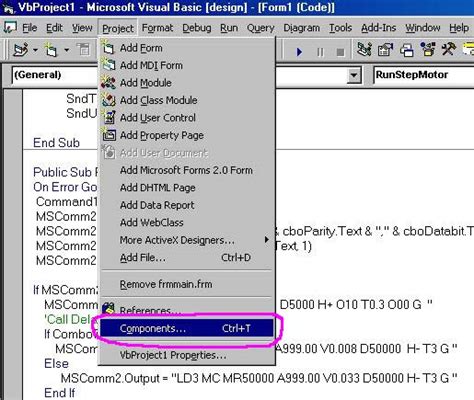Click the Add Form menu item icon
The image size is (474, 400).
coord(108,48)
